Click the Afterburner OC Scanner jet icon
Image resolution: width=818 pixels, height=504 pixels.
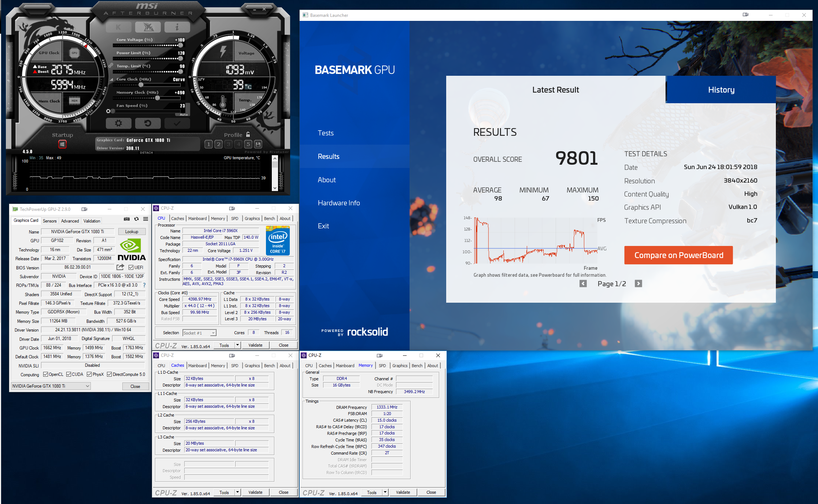click(x=148, y=27)
